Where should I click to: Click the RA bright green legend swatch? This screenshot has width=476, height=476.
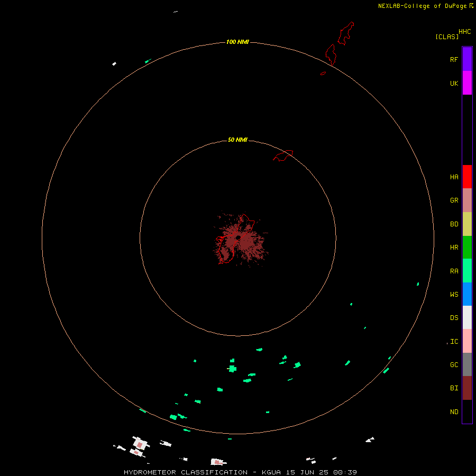(467, 271)
